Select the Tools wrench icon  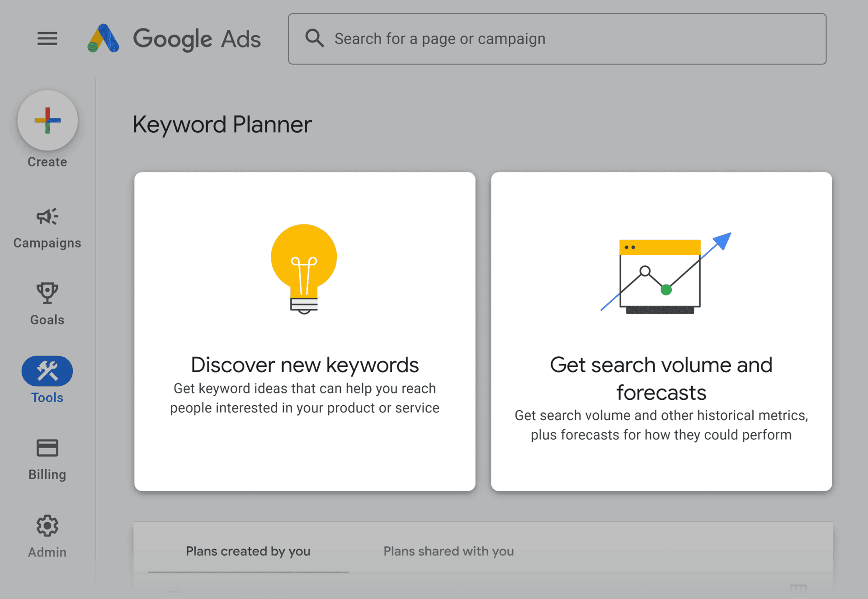(x=47, y=371)
